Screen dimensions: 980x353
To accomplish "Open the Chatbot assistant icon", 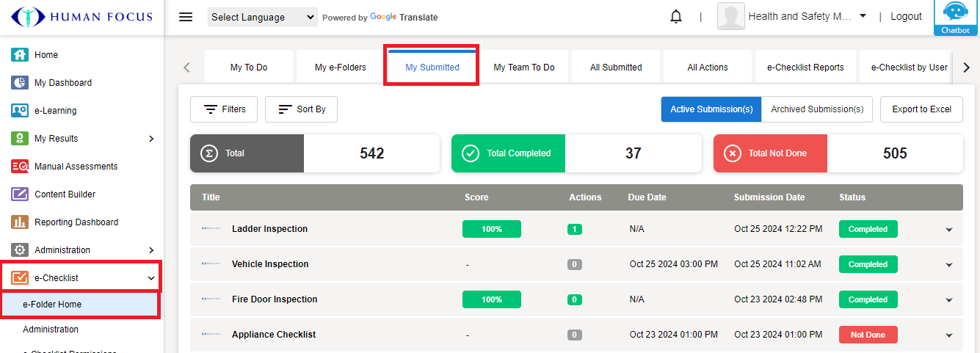I will click(955, 18).
